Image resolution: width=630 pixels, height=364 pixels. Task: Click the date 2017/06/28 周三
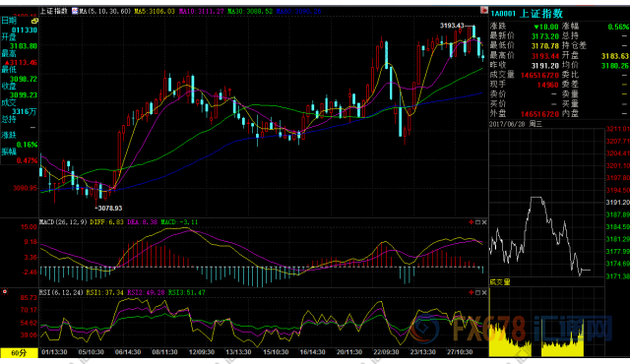pos(516,124)
